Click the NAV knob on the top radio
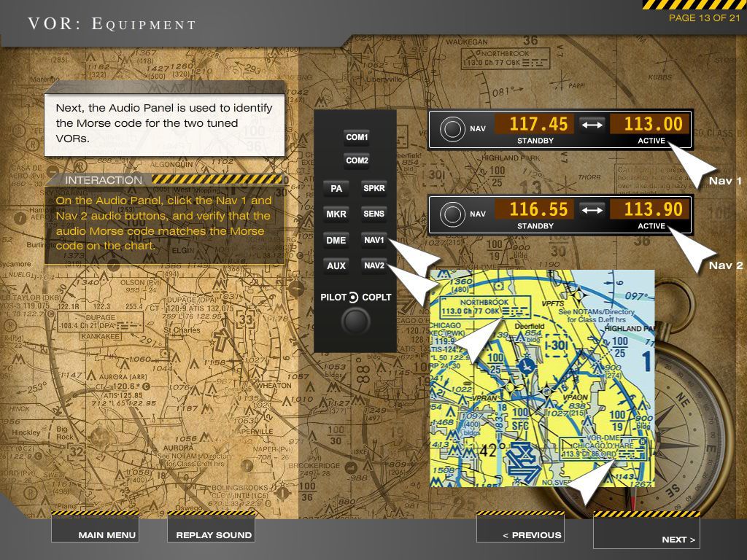 pyautogui.click(x=453, y=128)
